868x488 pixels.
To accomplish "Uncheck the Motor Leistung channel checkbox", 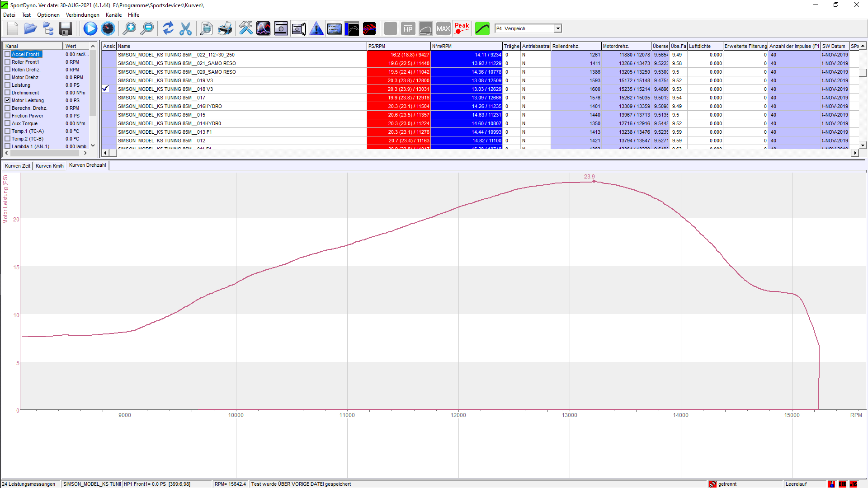I will point(8,100).
